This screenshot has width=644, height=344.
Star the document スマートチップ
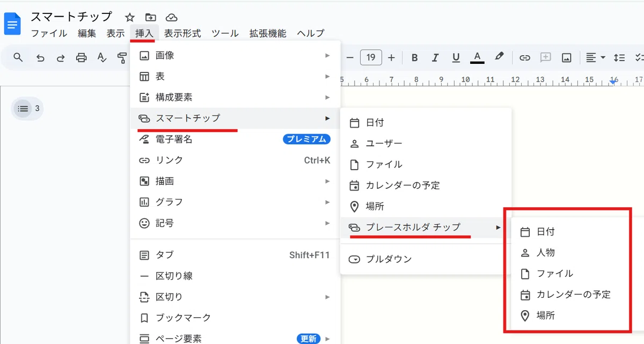[x=130, y=17]
